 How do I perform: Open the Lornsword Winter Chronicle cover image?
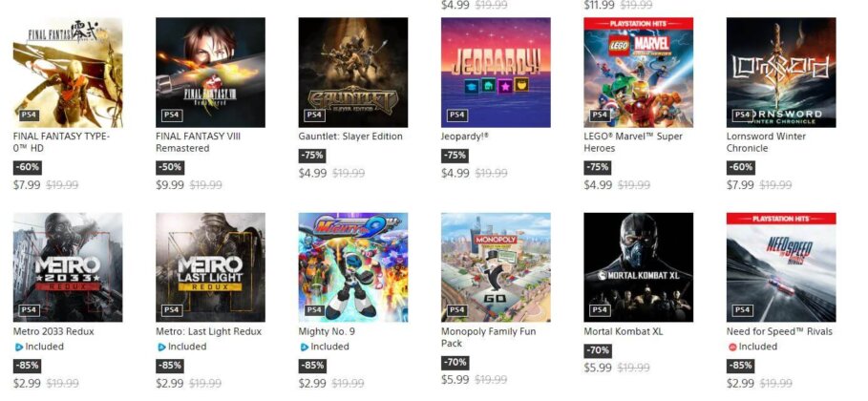click(x=781, y=73)
